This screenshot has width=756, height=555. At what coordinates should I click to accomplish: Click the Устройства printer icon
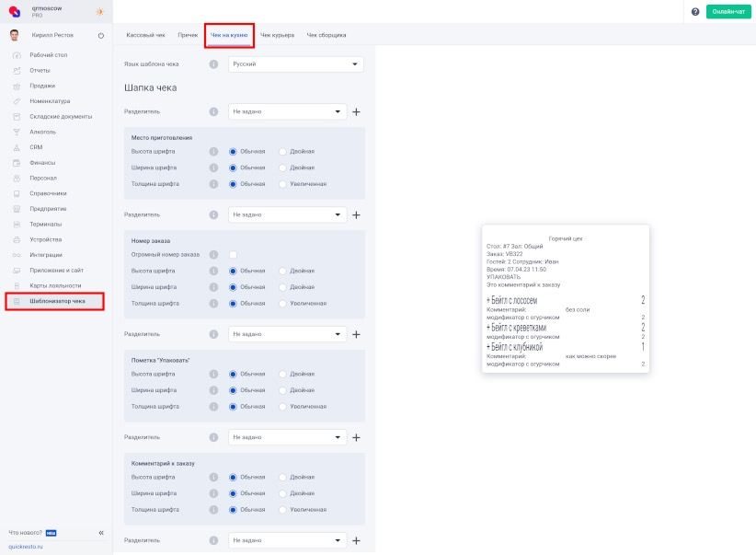pyautogui.click(x=17, y=240)
